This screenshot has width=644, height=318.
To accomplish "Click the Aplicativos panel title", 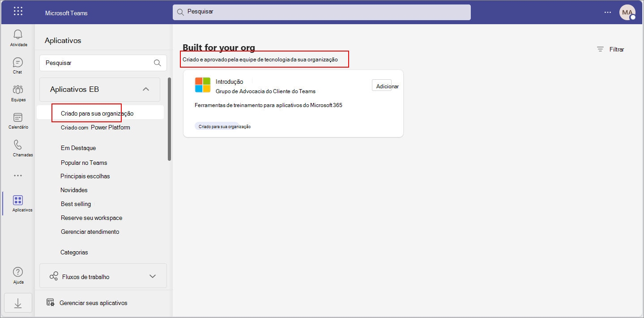I will (63, 40).
